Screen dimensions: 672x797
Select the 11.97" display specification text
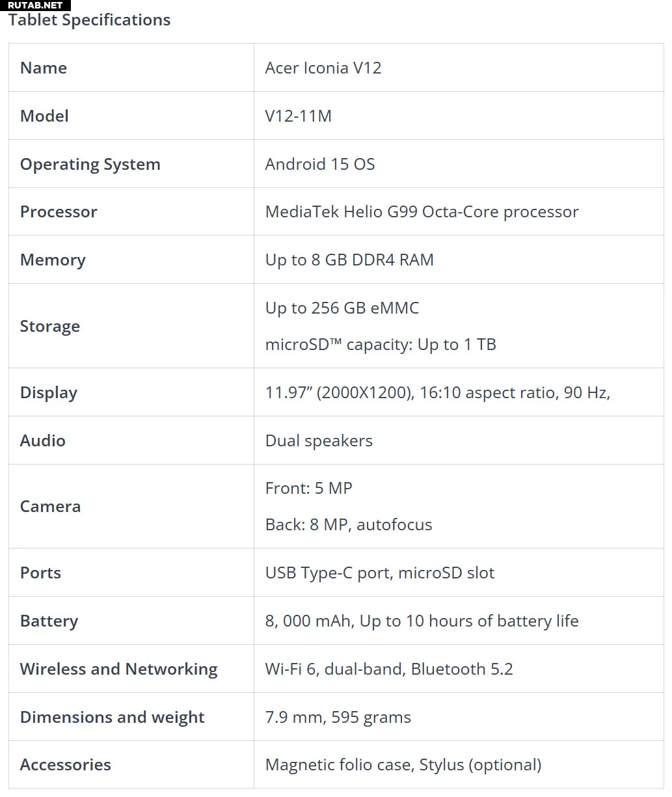438,393
